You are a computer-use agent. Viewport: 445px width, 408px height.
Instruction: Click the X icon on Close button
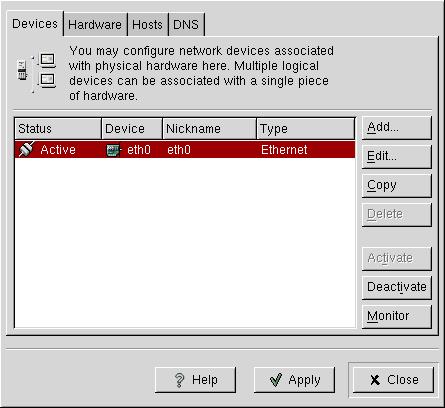click(x=375, y=380)
